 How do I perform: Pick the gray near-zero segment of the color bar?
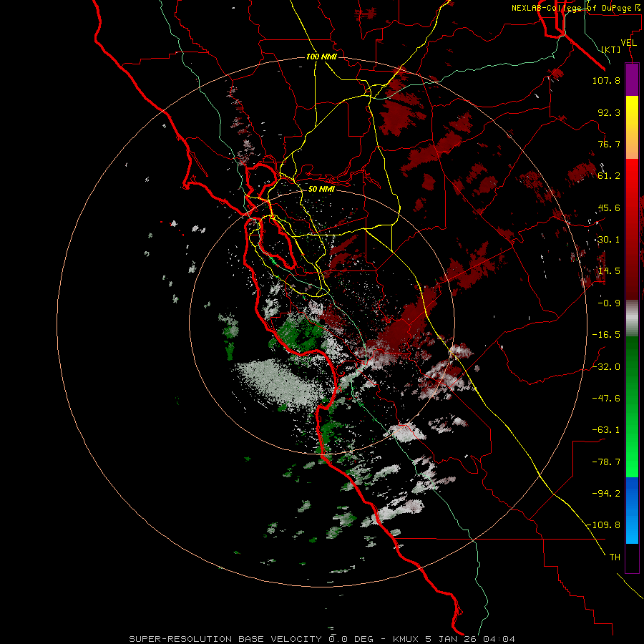click(632, 318)
